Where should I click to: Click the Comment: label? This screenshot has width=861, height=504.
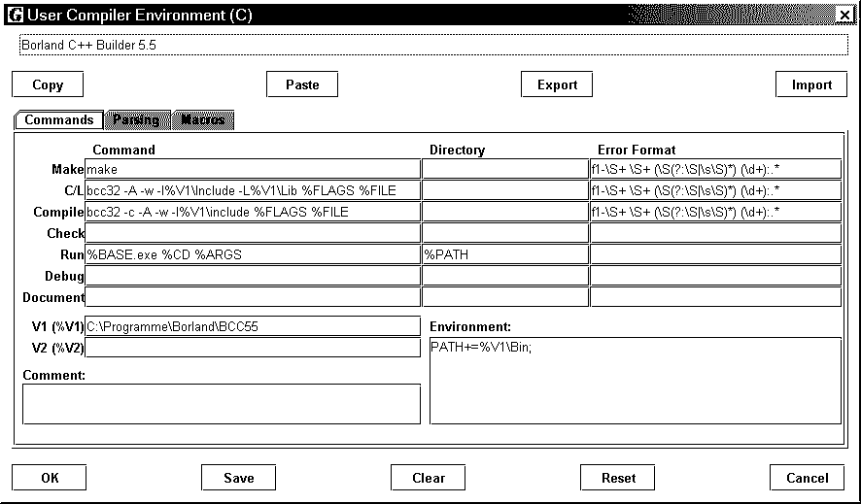pos(53,375)
